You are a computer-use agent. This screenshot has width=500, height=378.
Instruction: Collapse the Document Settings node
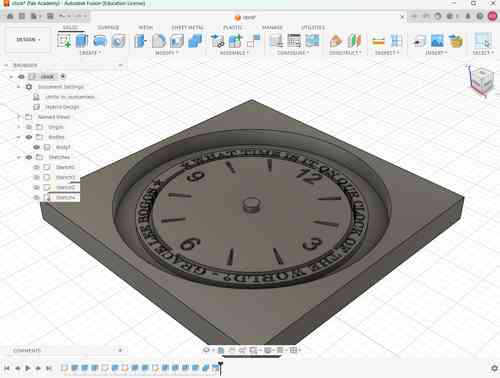tap(19, 87)
